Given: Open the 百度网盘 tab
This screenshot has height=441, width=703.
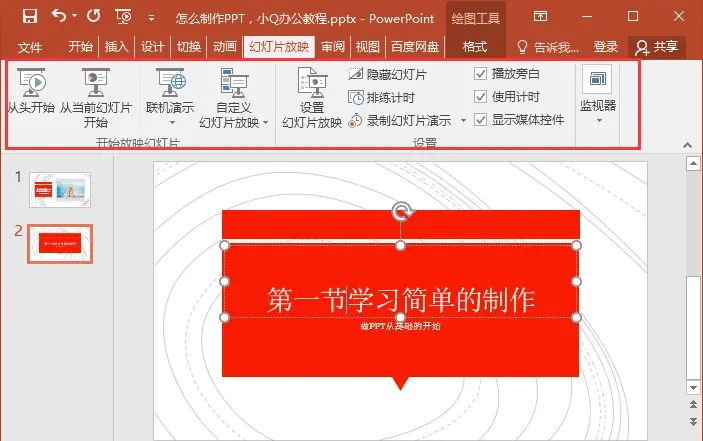Looking at the screenshot, I should click(415, 47).
